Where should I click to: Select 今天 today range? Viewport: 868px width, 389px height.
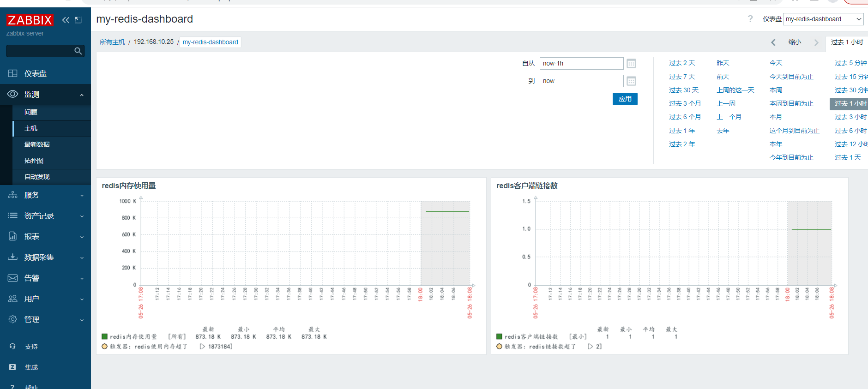[776, 63]
